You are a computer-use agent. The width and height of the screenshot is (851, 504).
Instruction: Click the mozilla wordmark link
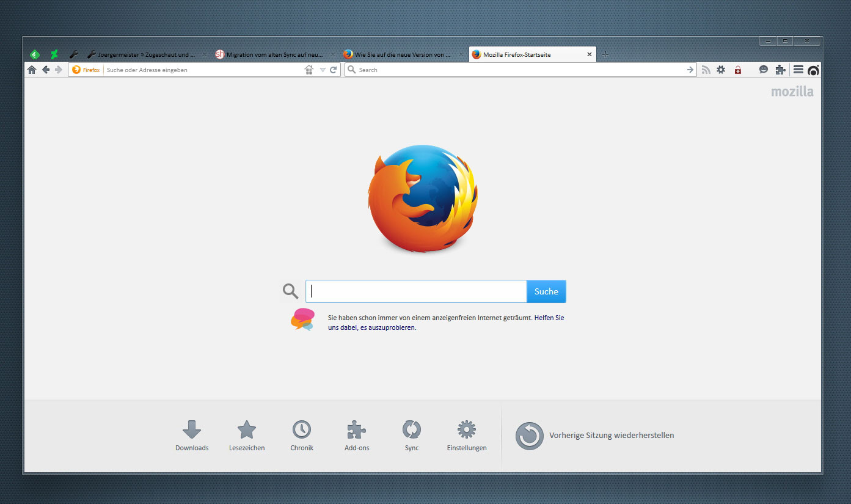pos(792,92)
